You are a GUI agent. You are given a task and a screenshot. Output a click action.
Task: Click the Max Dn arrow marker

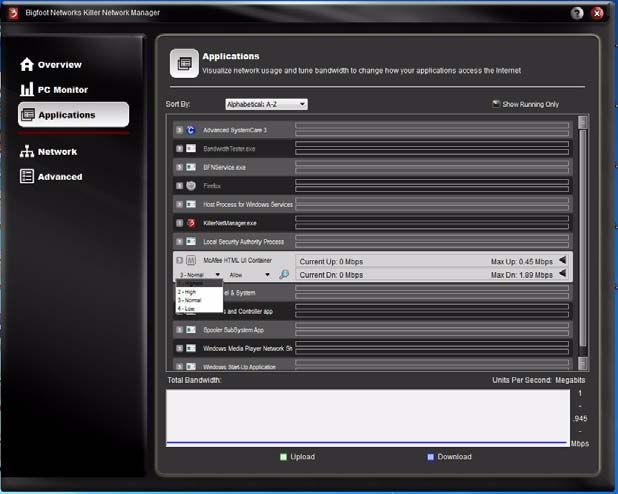point(563,273)
